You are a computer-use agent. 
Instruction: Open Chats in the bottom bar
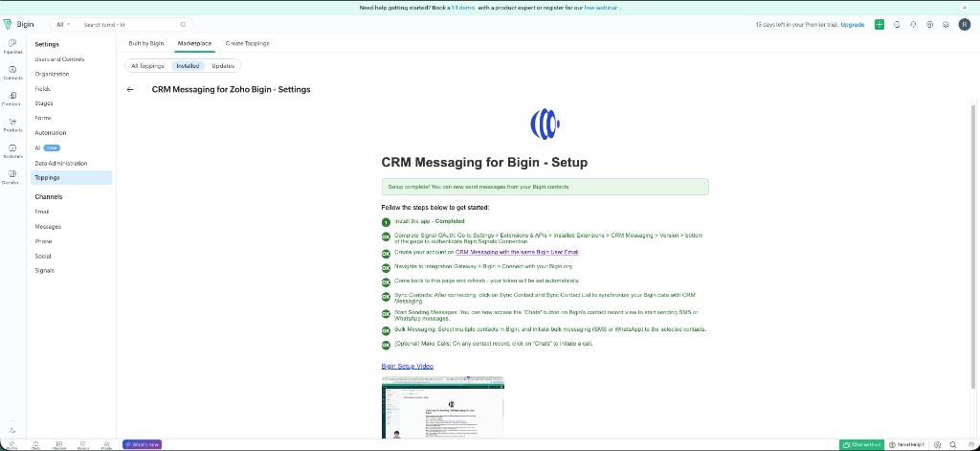35,444
